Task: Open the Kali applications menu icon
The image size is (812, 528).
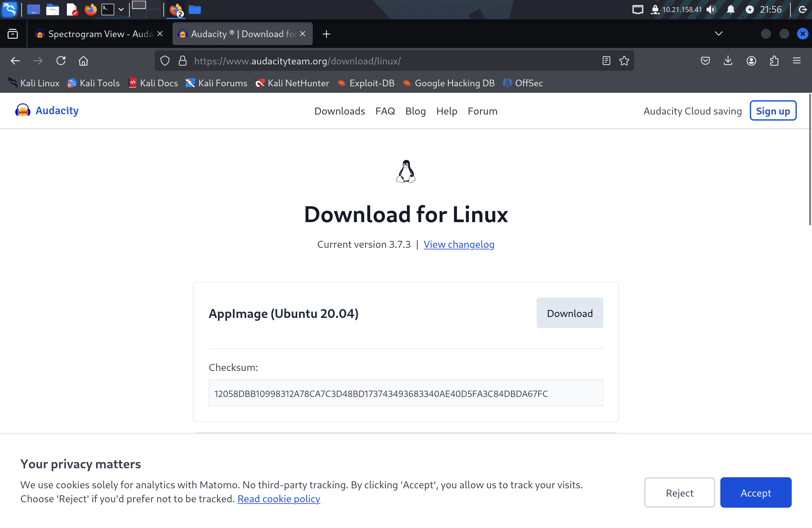Action: point(9,9)
